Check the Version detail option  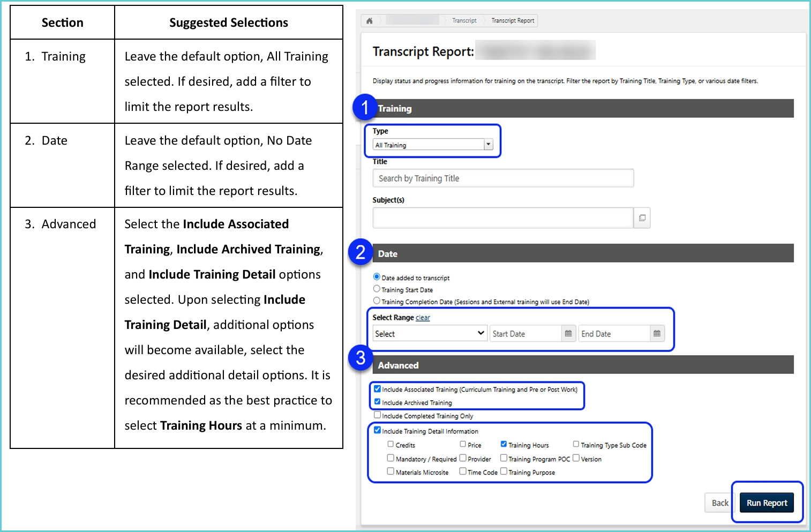[576, 458]
